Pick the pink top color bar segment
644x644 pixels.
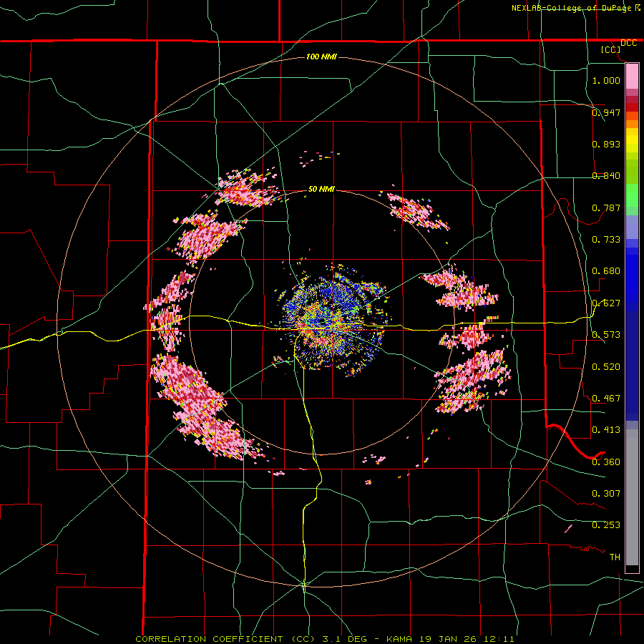click(632, 76)
